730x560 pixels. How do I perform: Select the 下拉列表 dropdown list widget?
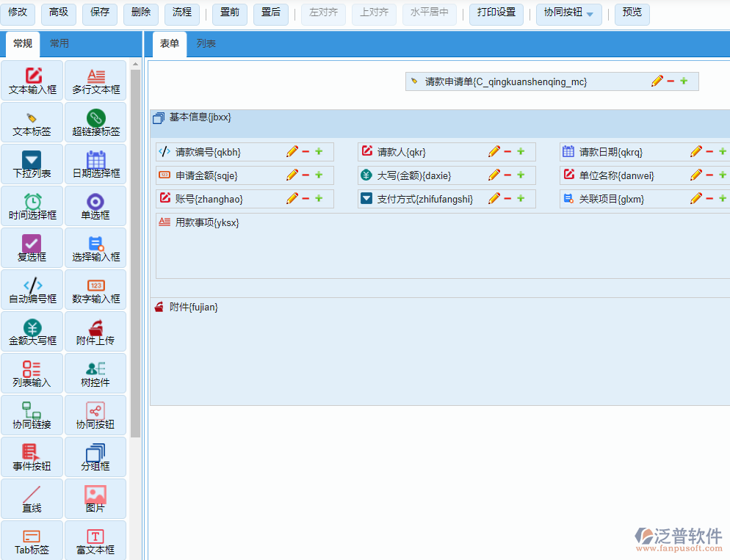pos(33,164)
